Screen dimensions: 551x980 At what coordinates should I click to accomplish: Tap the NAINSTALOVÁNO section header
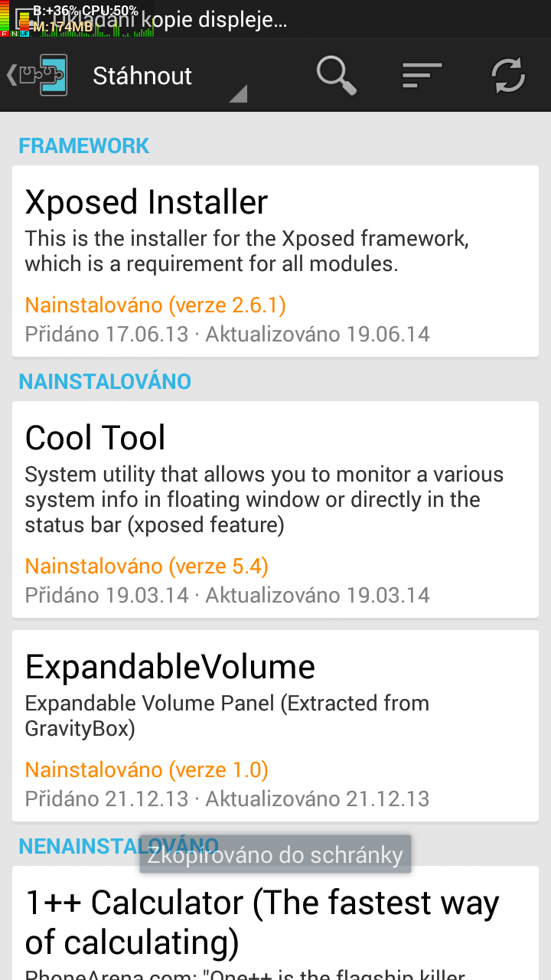click(105, 381)
